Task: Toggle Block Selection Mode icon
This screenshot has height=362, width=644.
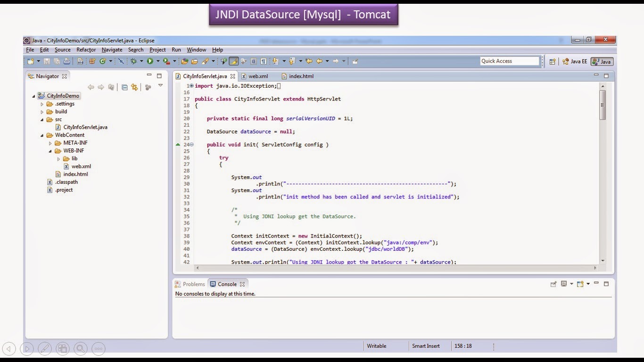Action: click(253, 61)
